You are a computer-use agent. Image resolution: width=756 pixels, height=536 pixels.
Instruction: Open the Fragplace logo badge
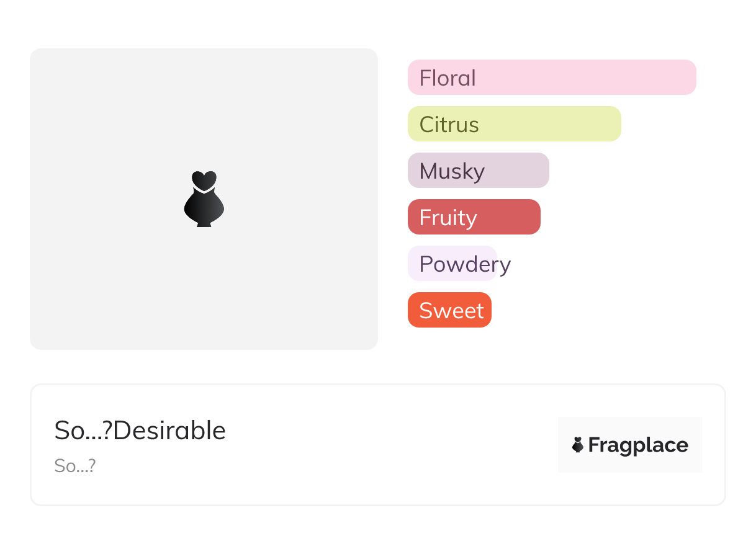pyautogui.click(x=629, y=445)
